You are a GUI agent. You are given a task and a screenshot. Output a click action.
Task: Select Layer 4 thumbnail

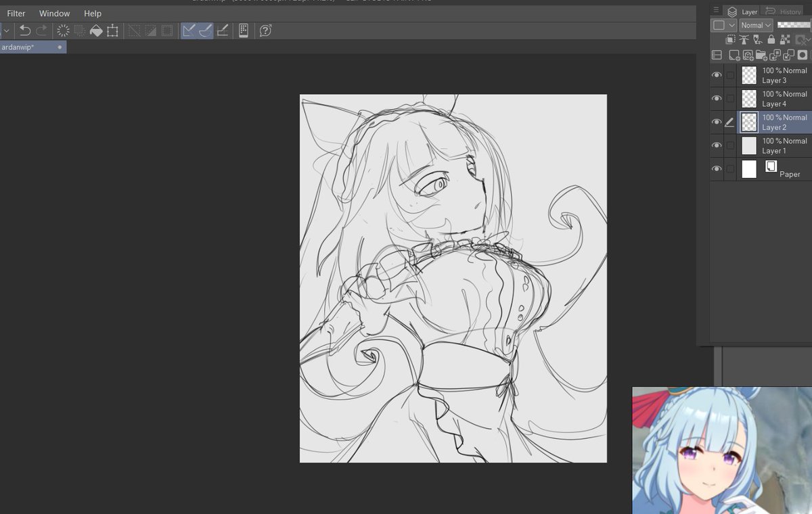click(749, 99)
